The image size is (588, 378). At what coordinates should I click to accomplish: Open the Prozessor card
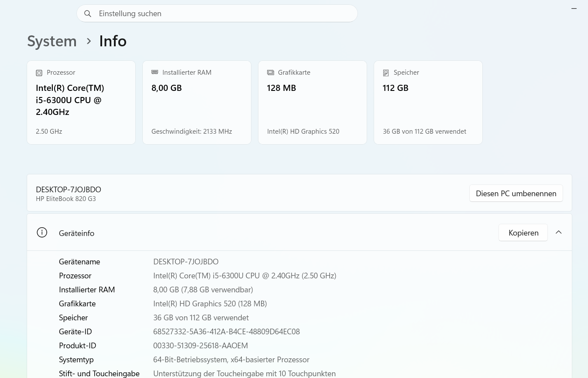pos(81,102)
